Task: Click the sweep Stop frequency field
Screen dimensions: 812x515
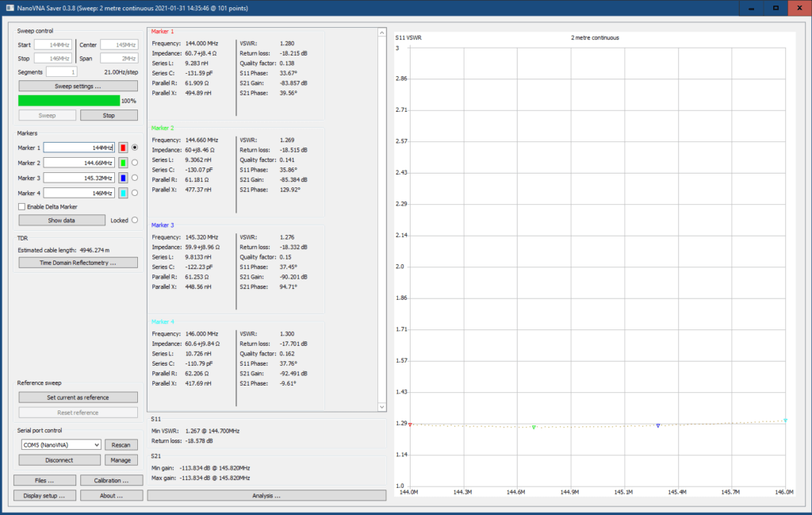Action: 53,59
